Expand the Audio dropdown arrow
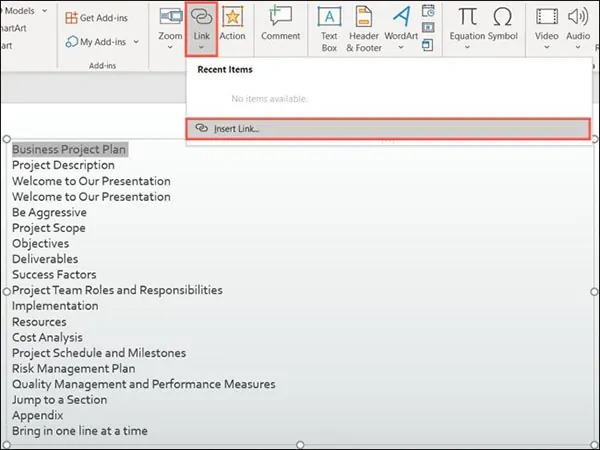The height and width of the screenshot is (450, 600). point(578,47)
